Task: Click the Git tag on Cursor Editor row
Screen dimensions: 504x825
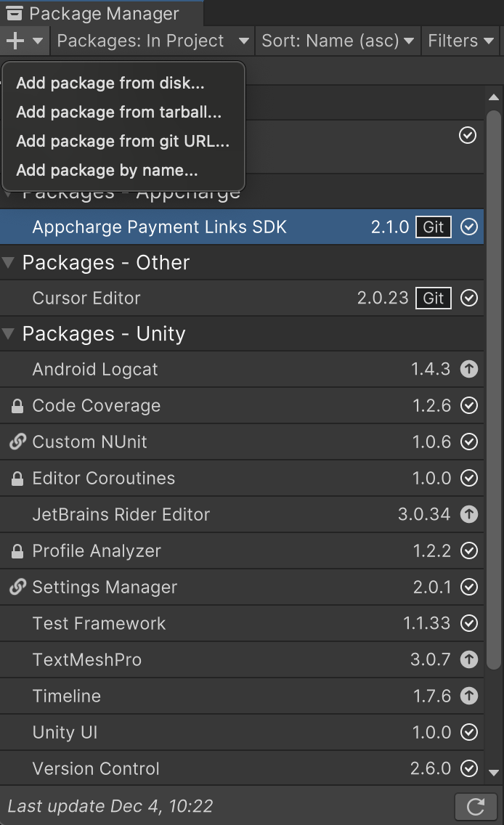Action: click(434, 298)
